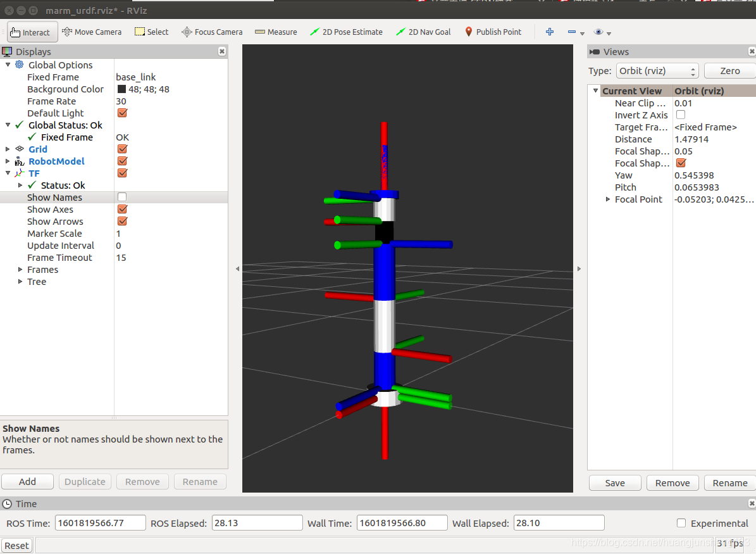Viewport: 756px width, 554px height.
Task: Click the Views panel camera icon
Action: point(595,52)
